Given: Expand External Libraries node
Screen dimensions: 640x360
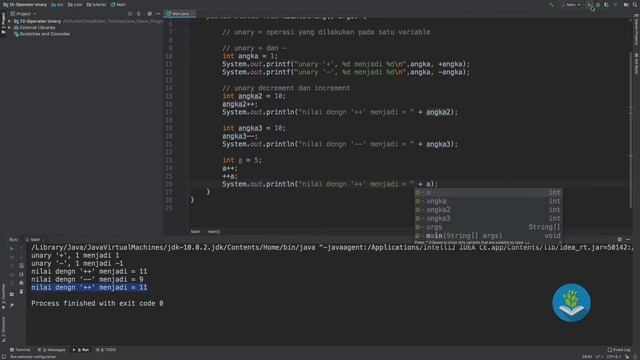Looking at the screenshot, I should click(9, 28).
